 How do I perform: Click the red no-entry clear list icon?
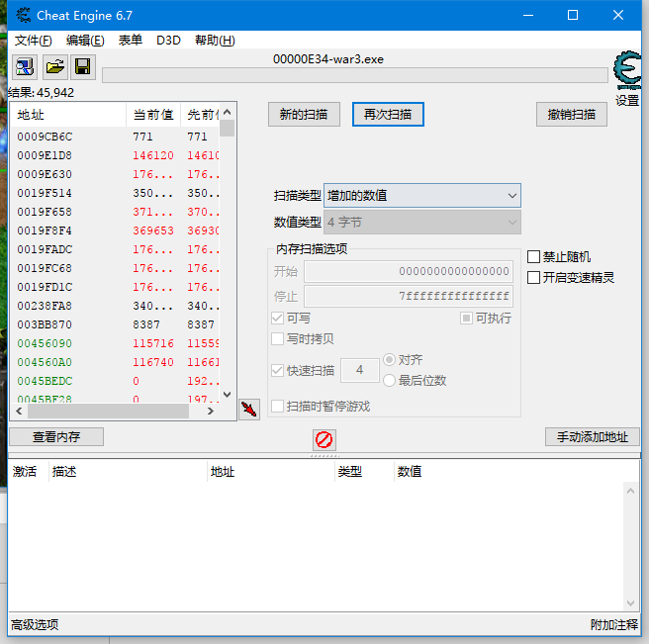click(x=324, y=439)
